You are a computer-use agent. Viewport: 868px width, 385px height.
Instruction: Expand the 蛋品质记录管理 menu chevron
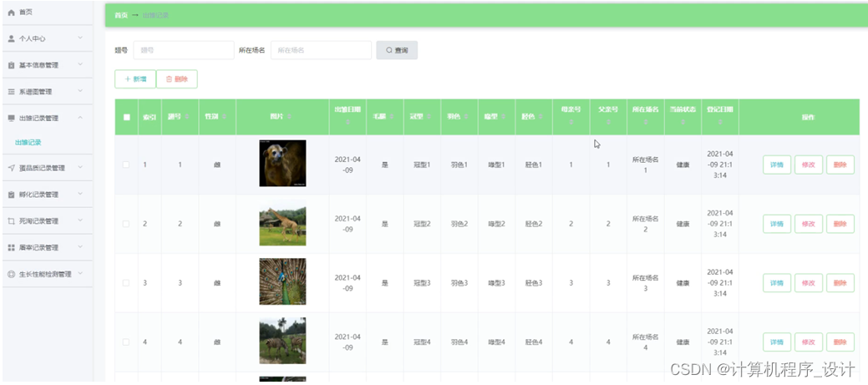coord(80,167)
